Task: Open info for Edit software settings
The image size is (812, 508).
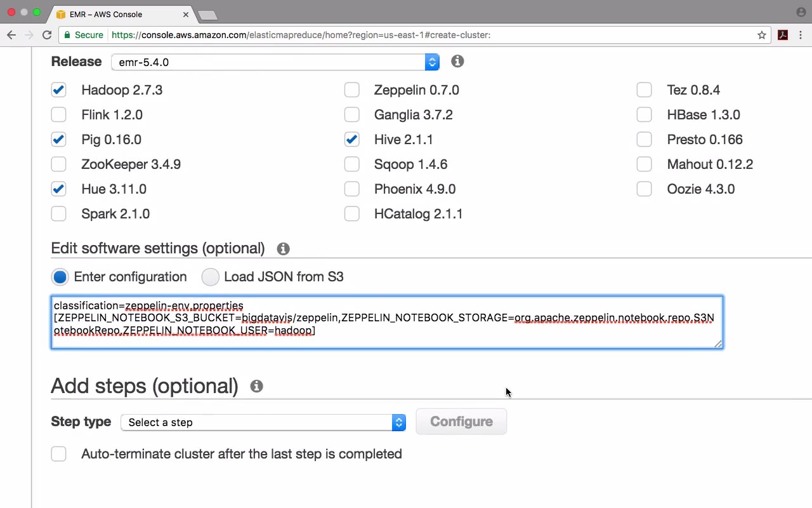Action: coord(284,249)
